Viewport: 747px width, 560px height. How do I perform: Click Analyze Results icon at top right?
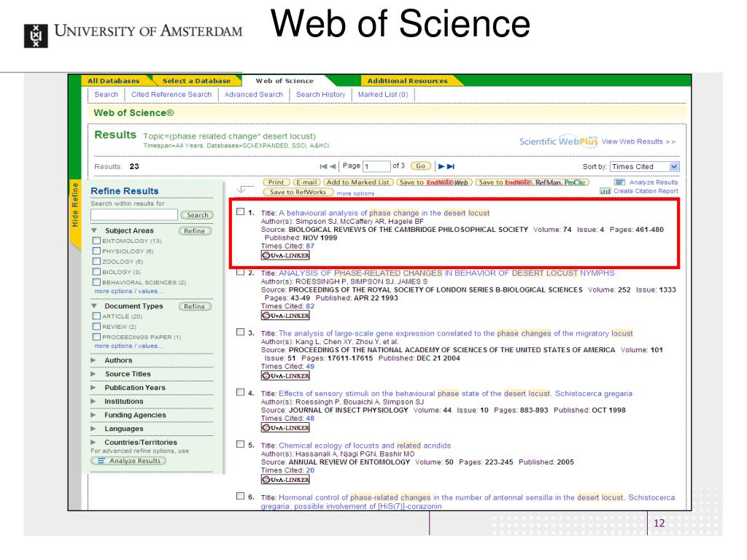click(x=619, y=182)
